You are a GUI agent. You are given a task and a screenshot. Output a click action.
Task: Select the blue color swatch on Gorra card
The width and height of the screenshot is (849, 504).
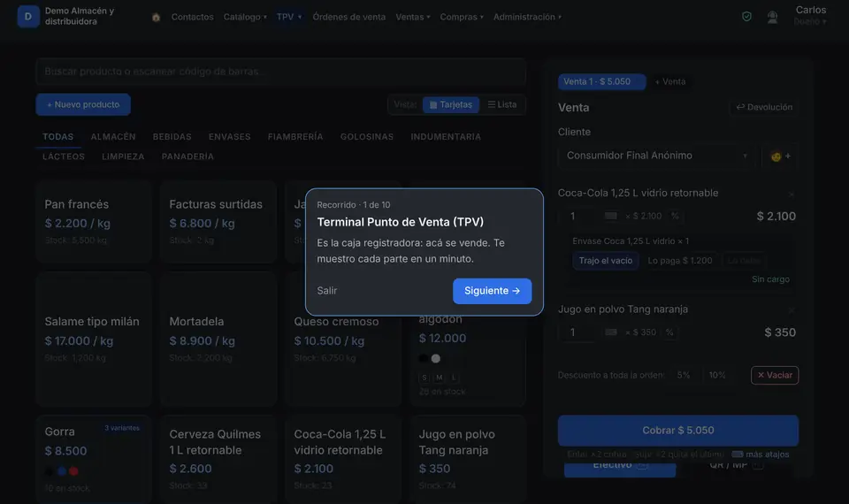(62, 471)
